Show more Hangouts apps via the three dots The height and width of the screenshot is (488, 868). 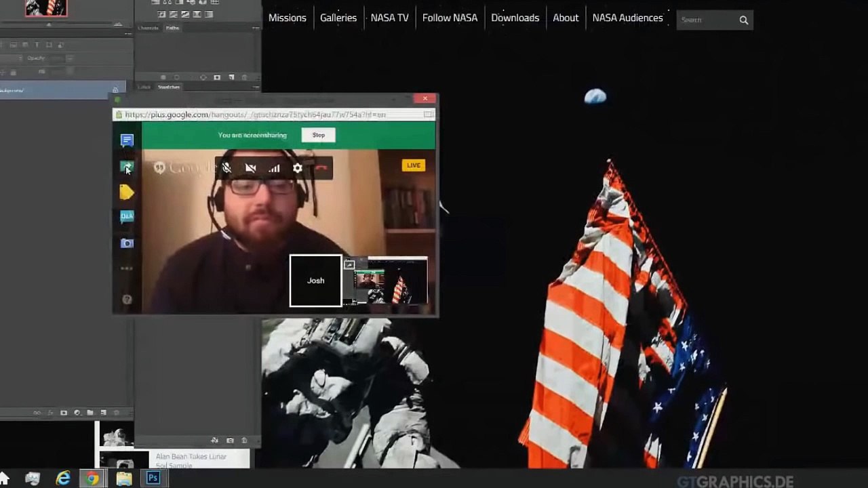[127, 268]
